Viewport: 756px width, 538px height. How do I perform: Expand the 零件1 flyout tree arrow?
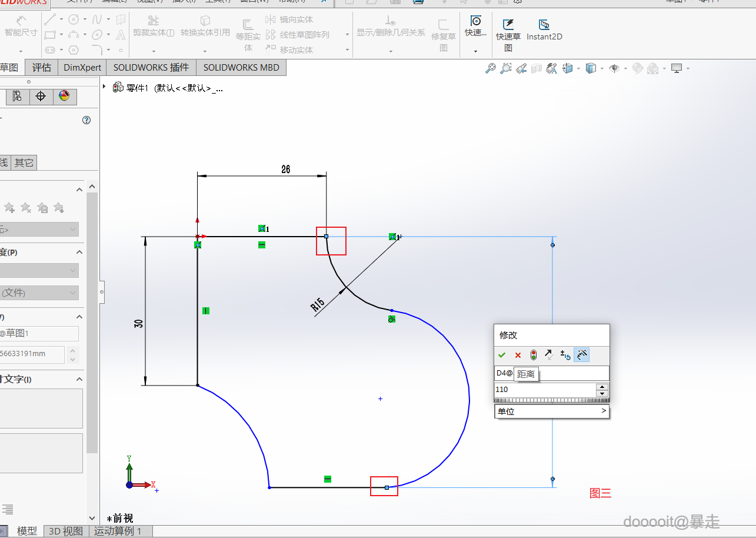(x=105, y=87)
